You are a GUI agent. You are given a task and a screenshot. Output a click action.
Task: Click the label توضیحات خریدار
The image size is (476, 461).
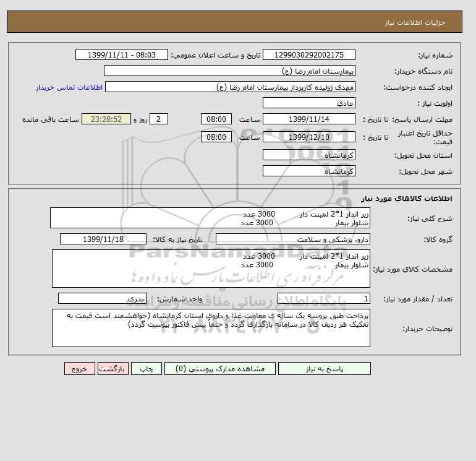[427, 329]
